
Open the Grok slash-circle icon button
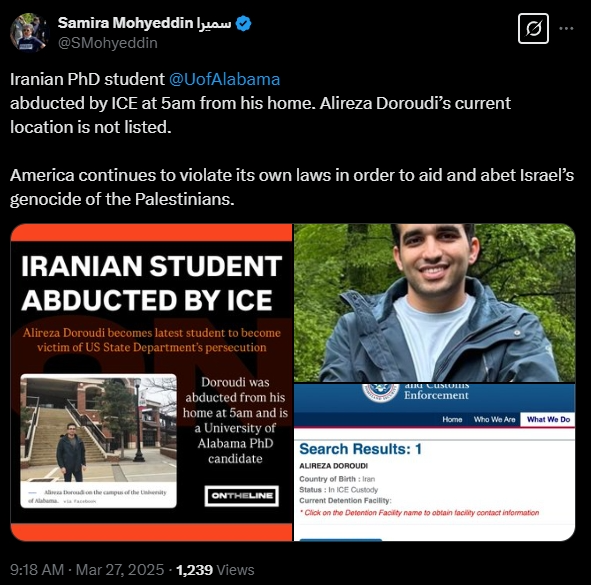(533, 29)
